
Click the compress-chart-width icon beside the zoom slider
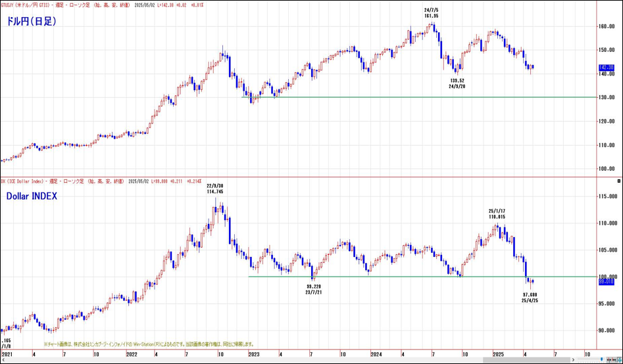tap(609, 359)
